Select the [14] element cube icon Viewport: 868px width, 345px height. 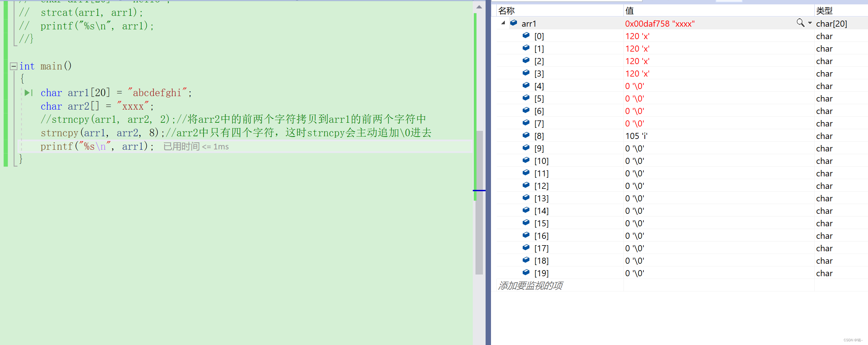(526, 210)
